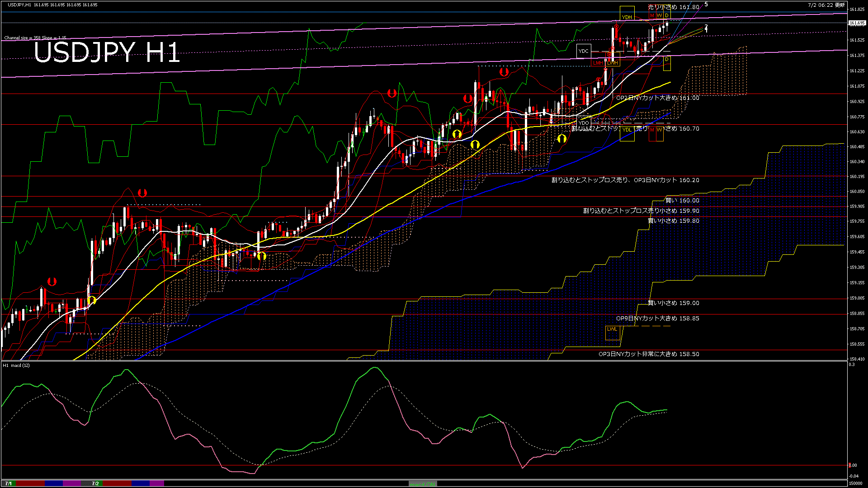Click the yellow YDH level box

(x=627, y=17)
